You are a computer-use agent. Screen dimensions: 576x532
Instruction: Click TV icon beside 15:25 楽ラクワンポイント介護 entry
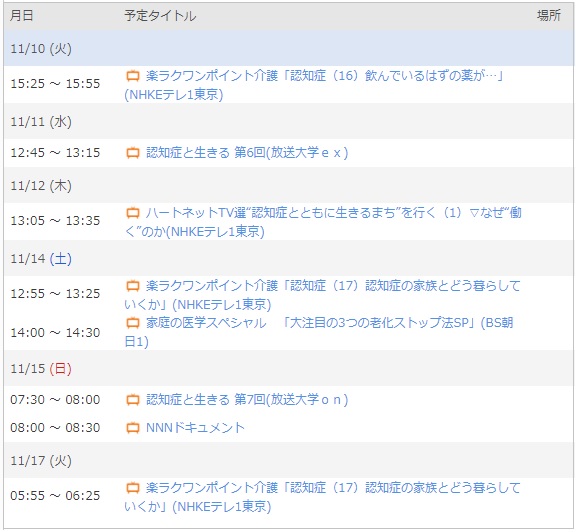pyautogui.click(x=133, y=76)
